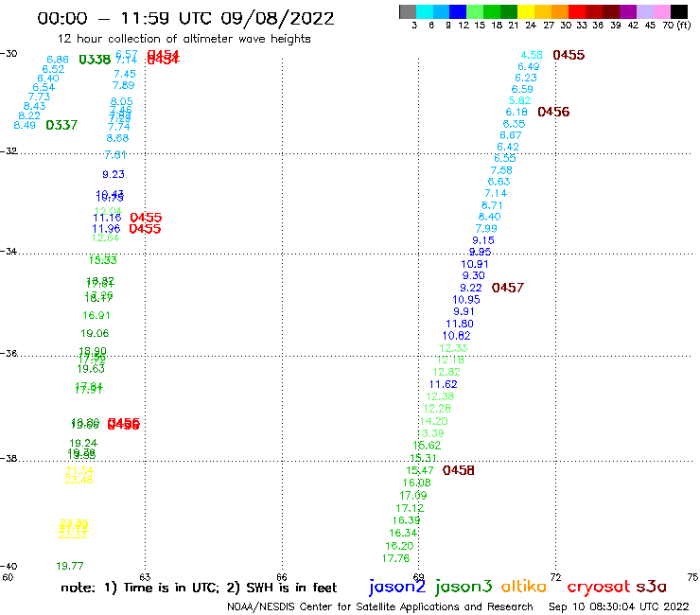700x615 pixels.
Task: Click the s3a satellite legend label
Action: [x=651, y=587]
